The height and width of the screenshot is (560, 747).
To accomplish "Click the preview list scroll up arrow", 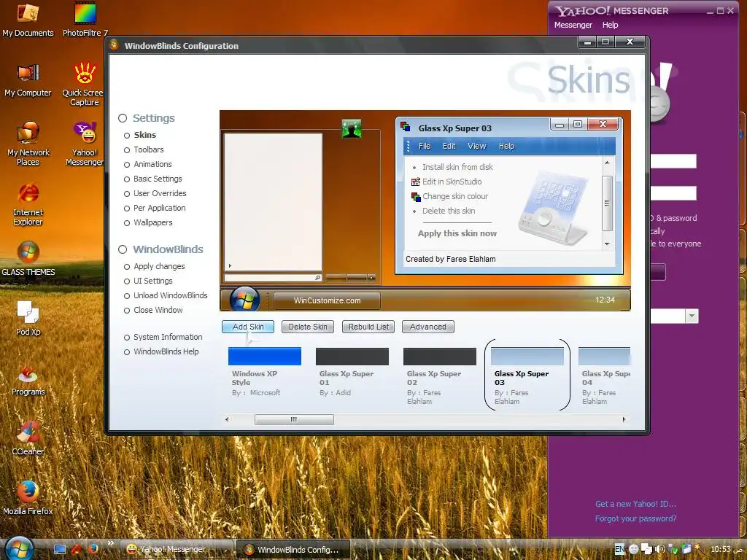I will point(607,163).
